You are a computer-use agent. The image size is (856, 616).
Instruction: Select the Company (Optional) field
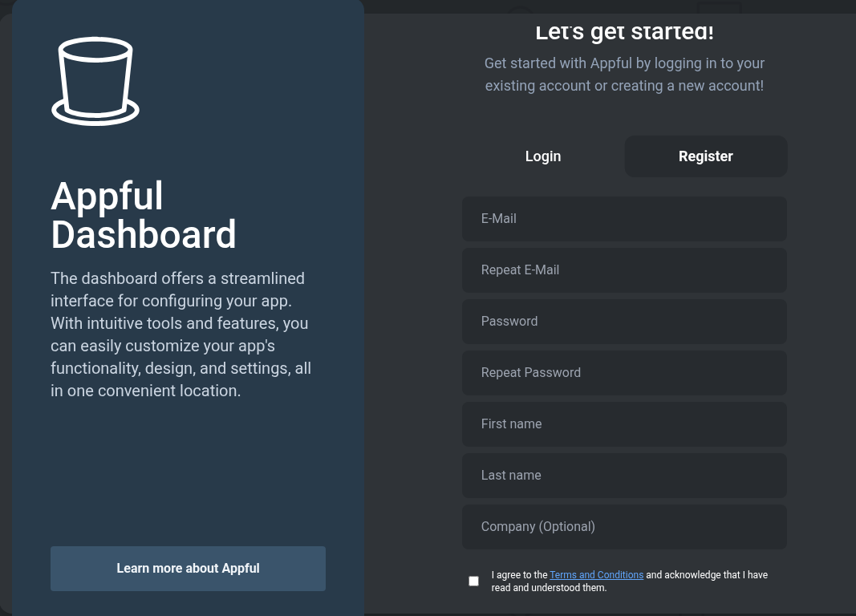coord(624,526)
